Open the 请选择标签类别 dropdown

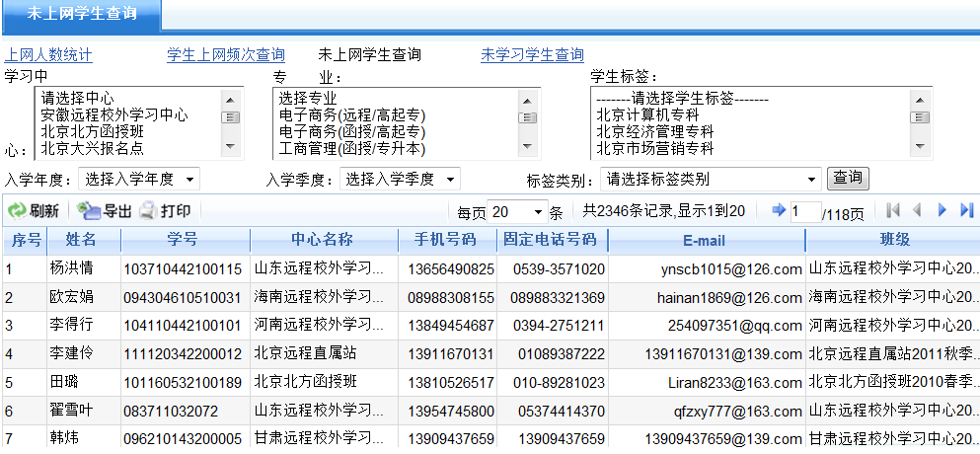click(x=711, y=180)
